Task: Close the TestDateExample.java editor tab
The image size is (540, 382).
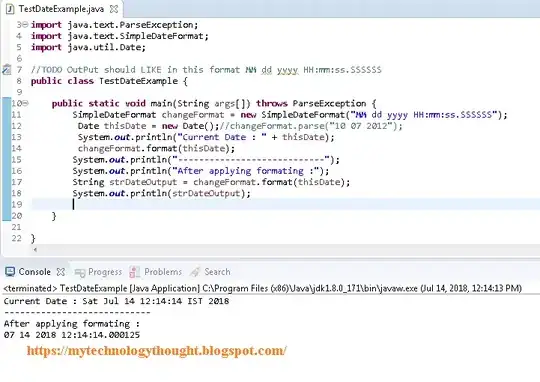Action: (x=114, y=9)
